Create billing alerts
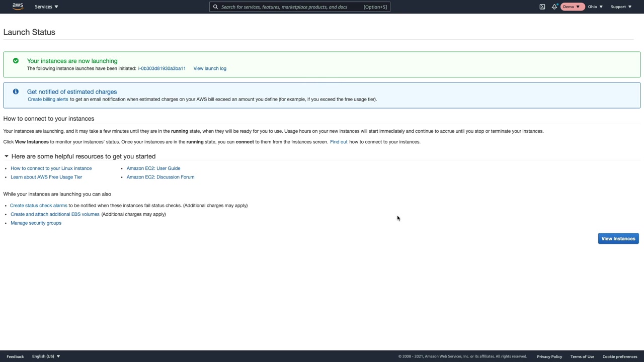Screen dimensions: 644x362 [x=48, y=99]
